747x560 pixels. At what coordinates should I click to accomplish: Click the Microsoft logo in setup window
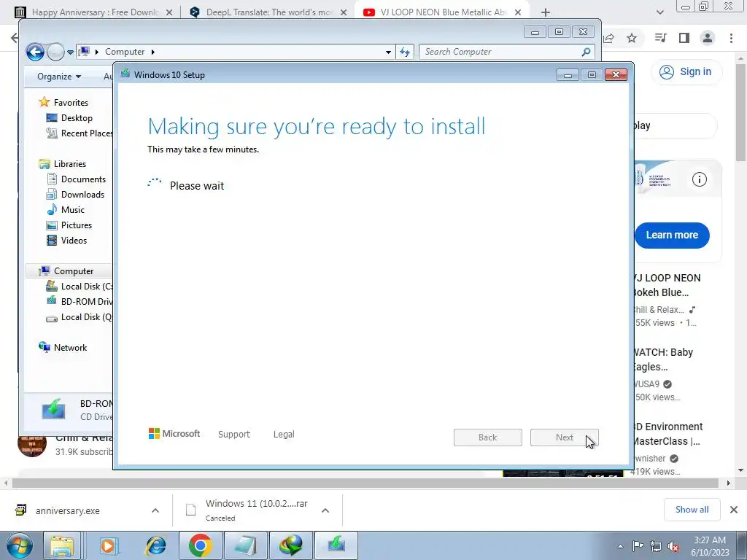coord(174,434)
